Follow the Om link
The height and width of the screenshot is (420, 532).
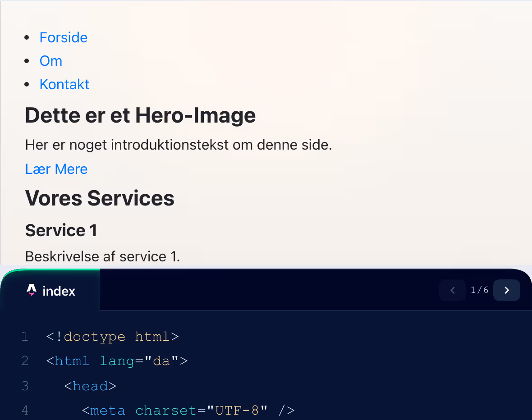click(51, 61)
